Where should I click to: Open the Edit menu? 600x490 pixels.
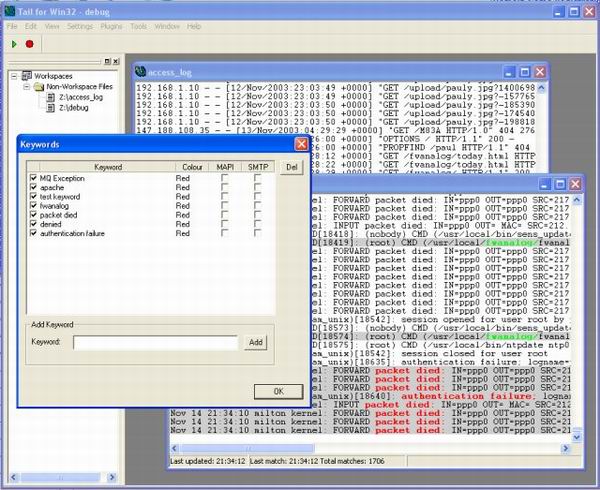tap(31, 26)
